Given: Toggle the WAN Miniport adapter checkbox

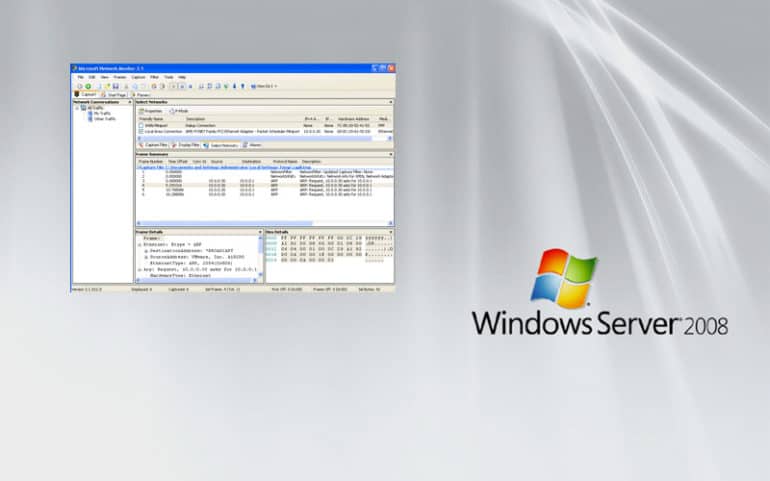Looking at the screenshot, I should pyautogui.click(x=141, y=125).
